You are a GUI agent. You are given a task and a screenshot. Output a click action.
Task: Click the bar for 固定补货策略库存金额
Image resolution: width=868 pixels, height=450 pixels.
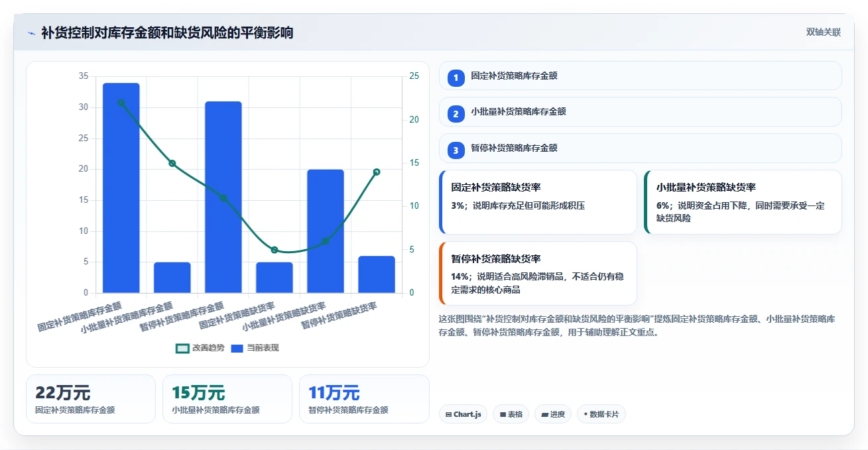click(x=121, y=188)
